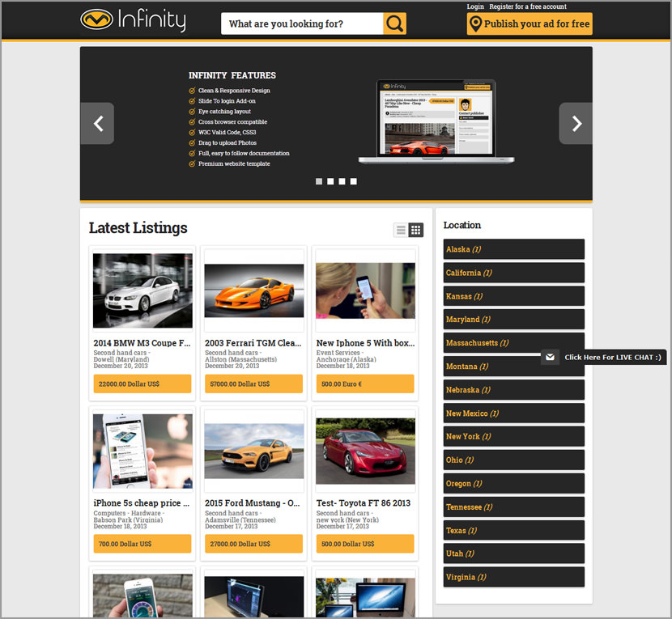Viewport: 672px width, 619px height.
Task: Click the search input field
Action: (x=302, y=23)
